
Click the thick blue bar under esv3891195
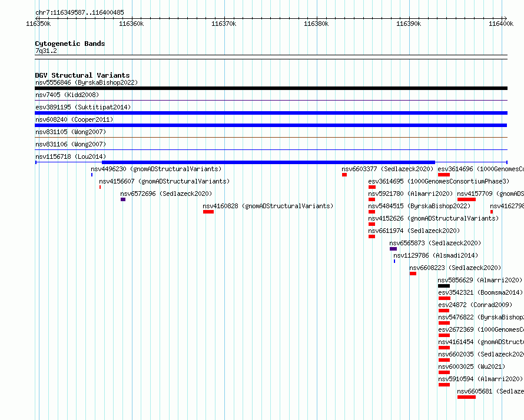pyautogui.click(x=271, y=113)
